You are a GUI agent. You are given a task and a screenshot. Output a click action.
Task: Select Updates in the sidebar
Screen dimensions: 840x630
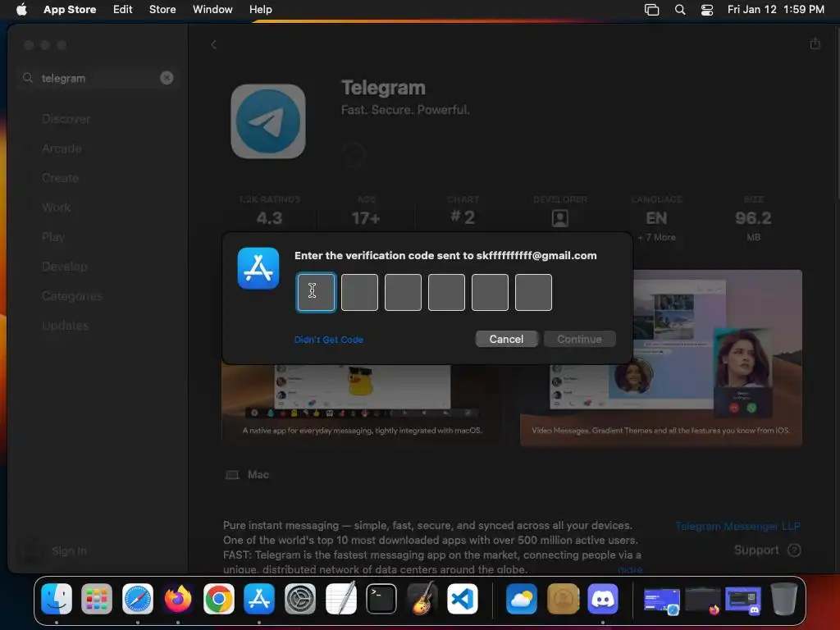coord(66,325)
